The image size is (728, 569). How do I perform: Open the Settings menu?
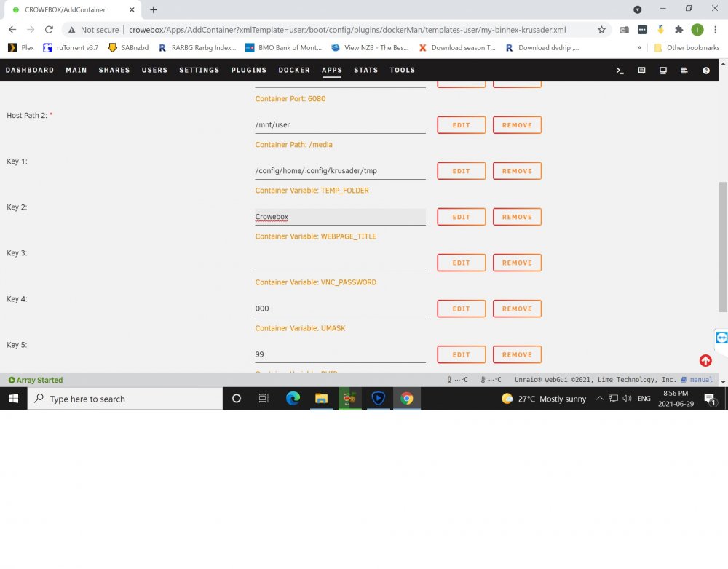tap(199, 70)
